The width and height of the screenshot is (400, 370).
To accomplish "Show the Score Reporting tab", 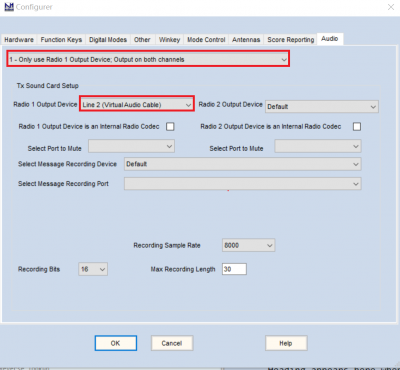I will point(291,40).
